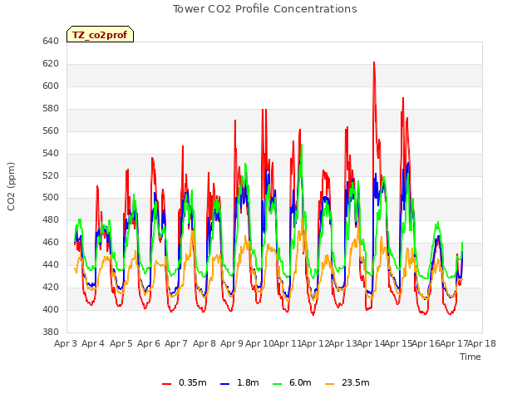
Task: Click the Time x-axis label
Action: click(470, 357)
